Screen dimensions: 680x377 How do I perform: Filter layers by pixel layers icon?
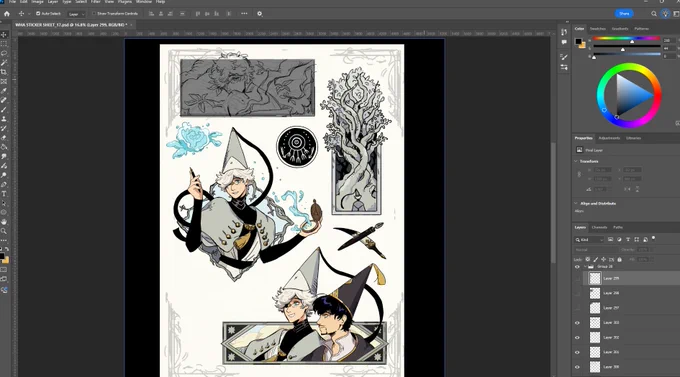coord(610,239)
